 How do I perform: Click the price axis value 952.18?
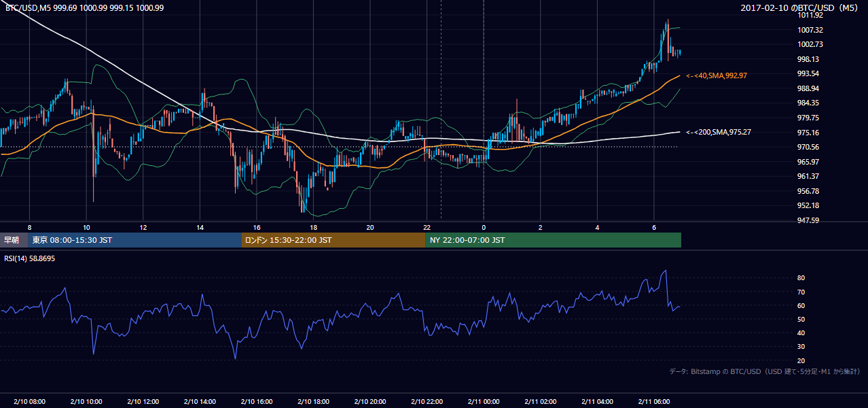[808, 205]
